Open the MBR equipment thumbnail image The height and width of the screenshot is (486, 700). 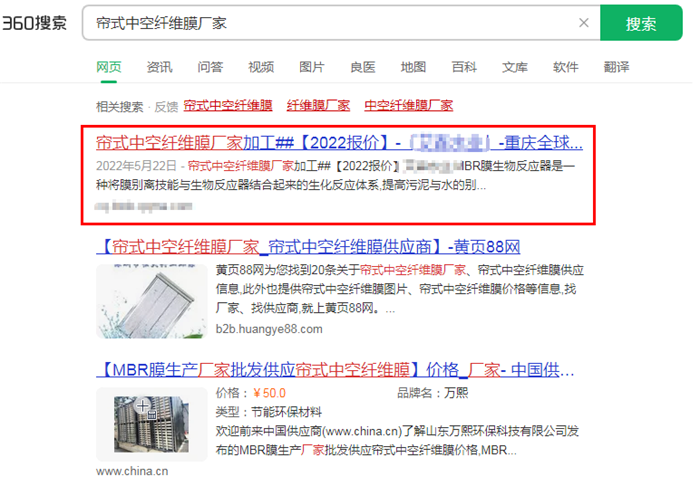tap(152, 424)
